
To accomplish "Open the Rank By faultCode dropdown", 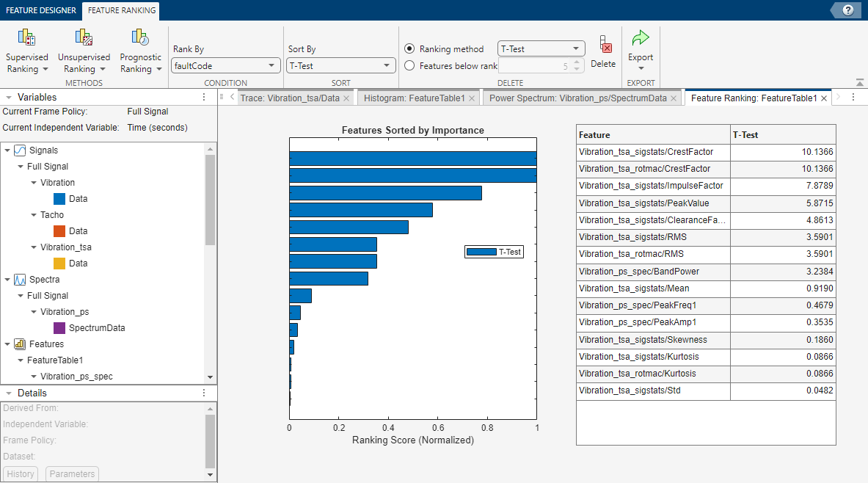I will click(226, 65).
